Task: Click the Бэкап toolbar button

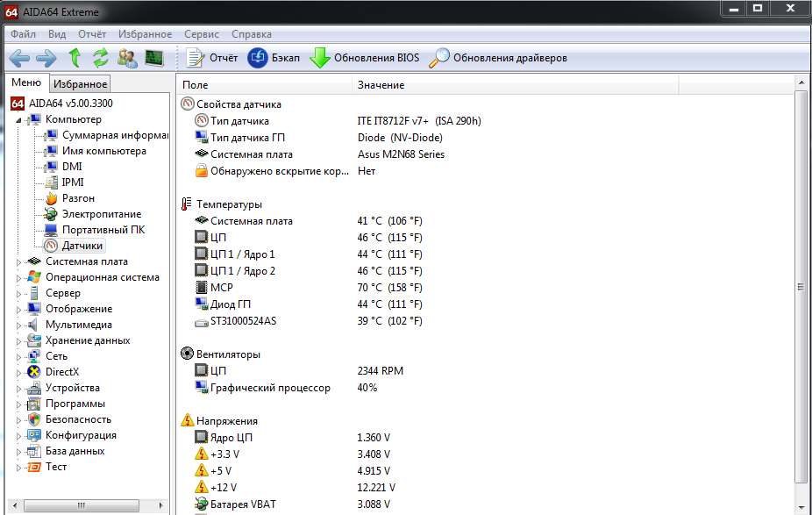Action: [x=274, y=59]
